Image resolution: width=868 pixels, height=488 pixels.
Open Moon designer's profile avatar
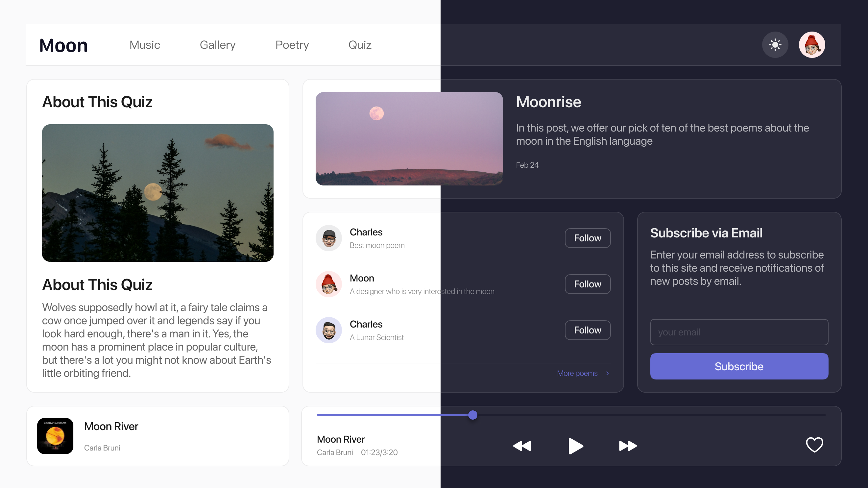[328, 284]
